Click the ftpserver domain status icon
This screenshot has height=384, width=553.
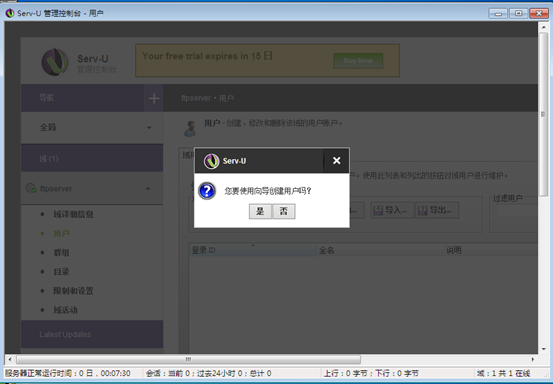[x=31, y=188]
